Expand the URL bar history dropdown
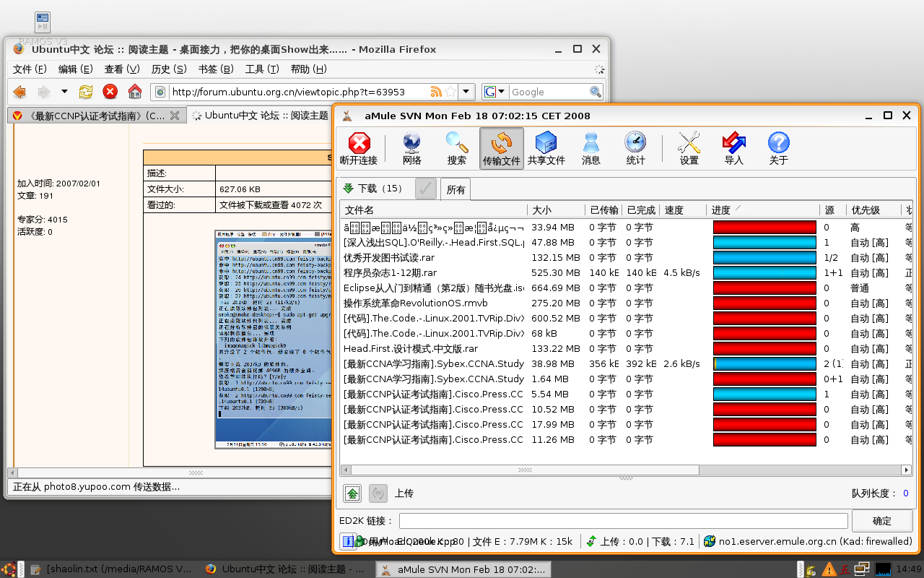The image size is (924, 578). click(x=467, y=92)
